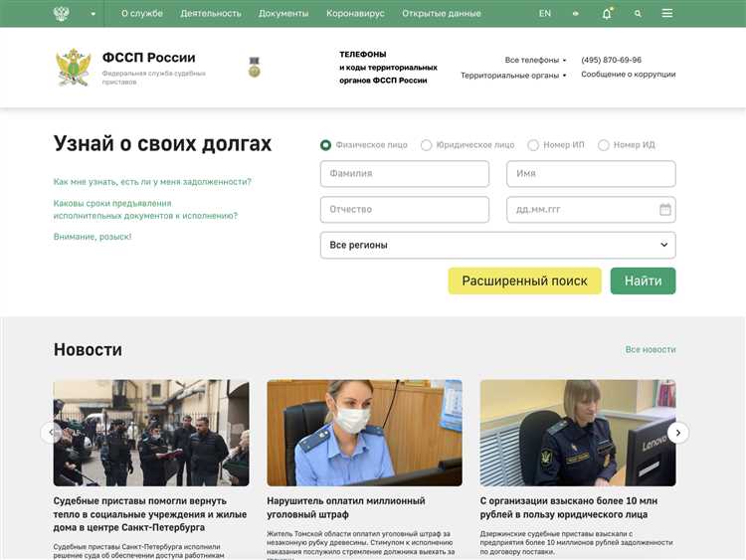
Task: Open headline Судебные приставы помогли вернуть тепло
Action: click(x=150, y=514)
